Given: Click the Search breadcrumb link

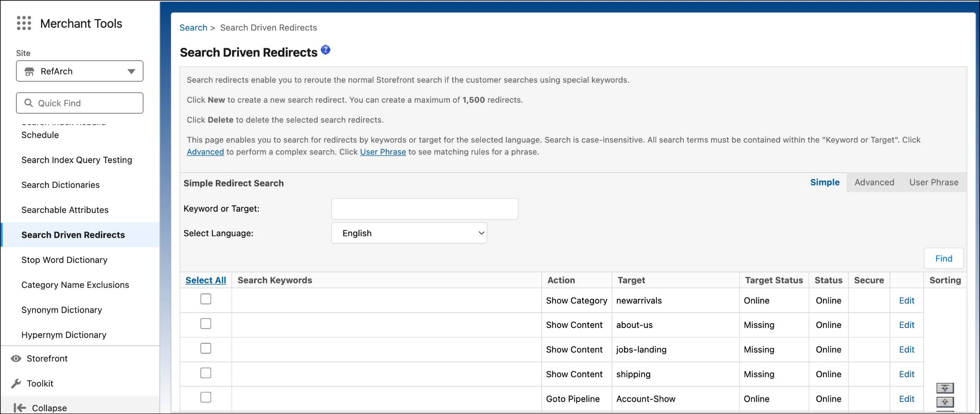Looking at the screenshot, I should point(193,28).
